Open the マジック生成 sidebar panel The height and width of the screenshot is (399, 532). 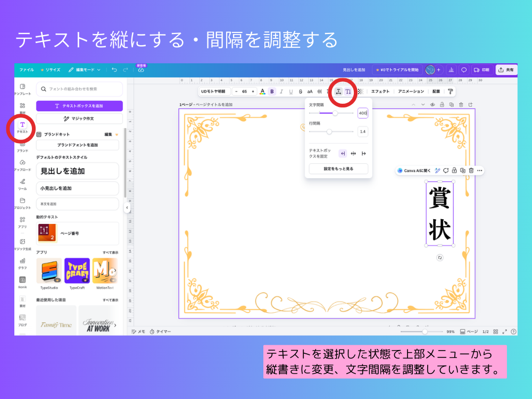point(22,244)
